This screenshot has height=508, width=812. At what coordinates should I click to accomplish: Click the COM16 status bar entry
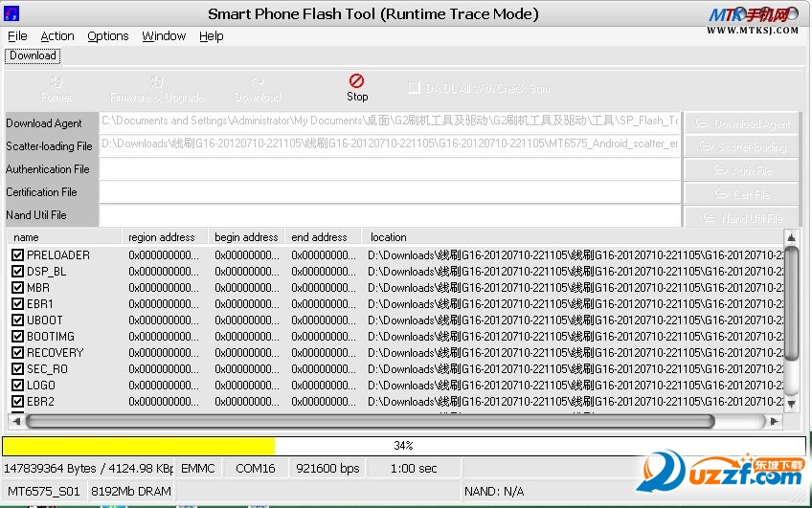tap(256, 468)
